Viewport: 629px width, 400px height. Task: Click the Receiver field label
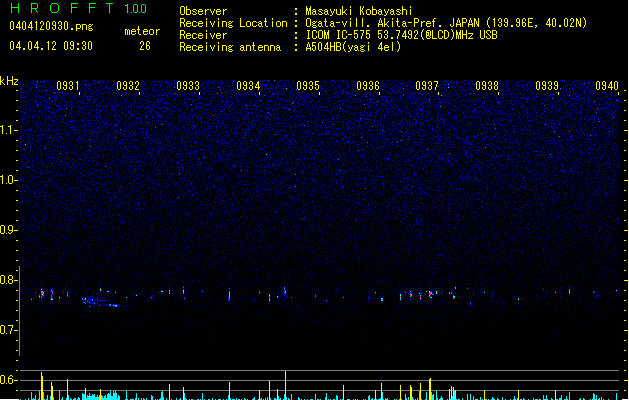[x=203, y=35]
